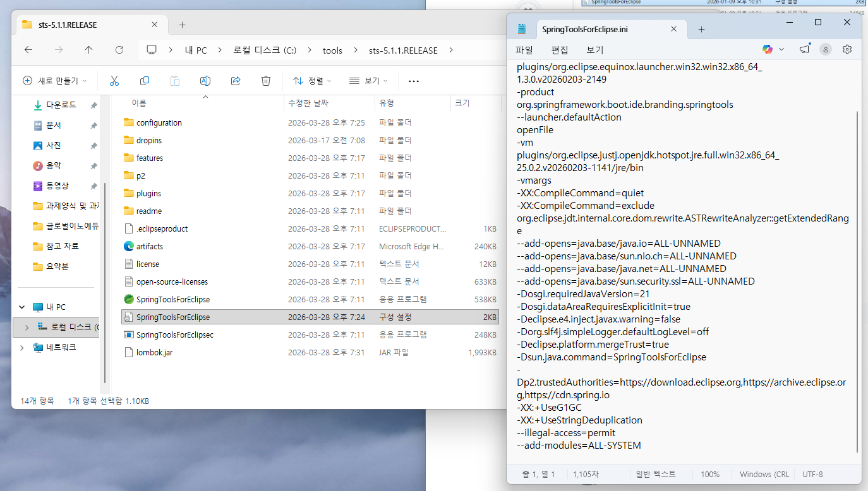Select the dropins folder
868x491 pixels.
143,140
